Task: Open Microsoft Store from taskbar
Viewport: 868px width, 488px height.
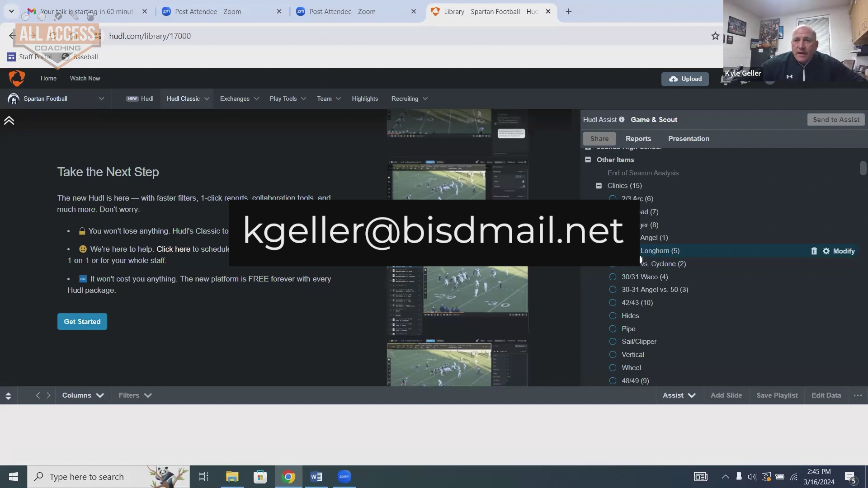Action: [260, 477]
